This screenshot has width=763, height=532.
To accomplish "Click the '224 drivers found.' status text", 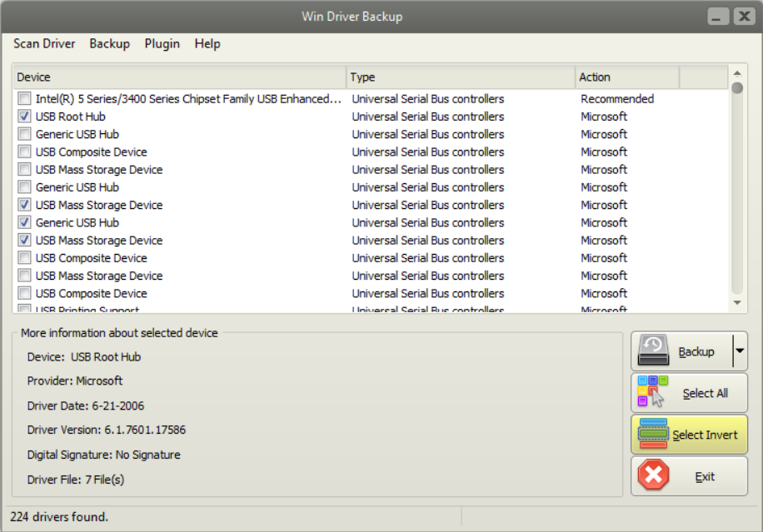I will [59, 516].
